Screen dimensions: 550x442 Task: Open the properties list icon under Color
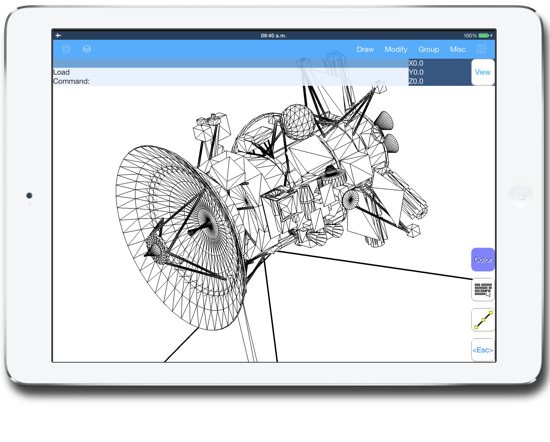point(483,290)
